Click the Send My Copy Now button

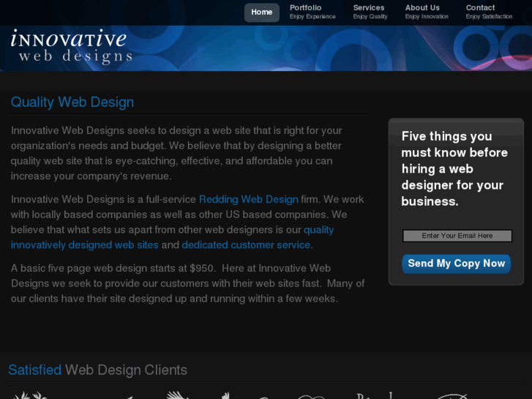click(x=457, y=264)
